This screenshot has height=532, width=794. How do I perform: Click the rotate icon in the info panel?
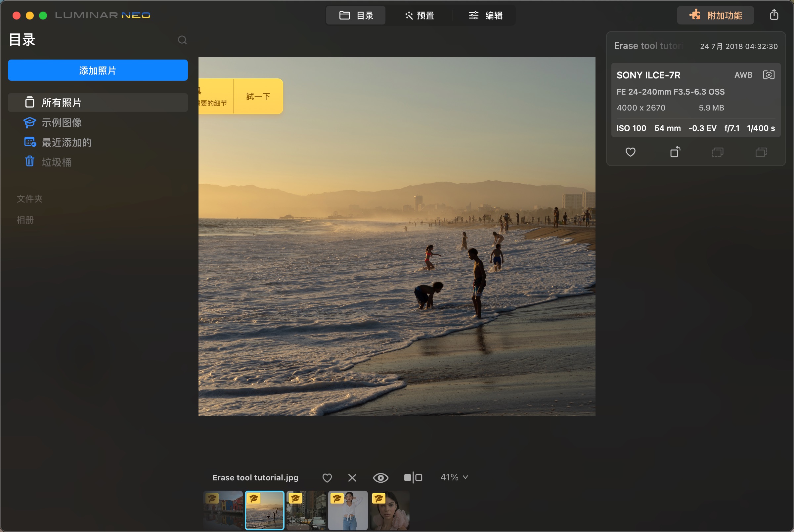pyautogui.click(x=675, y=152)
